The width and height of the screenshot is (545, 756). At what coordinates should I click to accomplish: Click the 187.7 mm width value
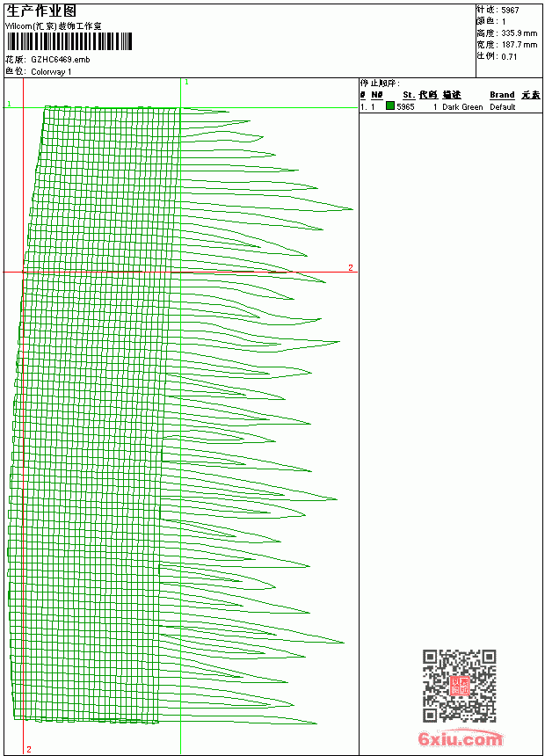(519, 45)
